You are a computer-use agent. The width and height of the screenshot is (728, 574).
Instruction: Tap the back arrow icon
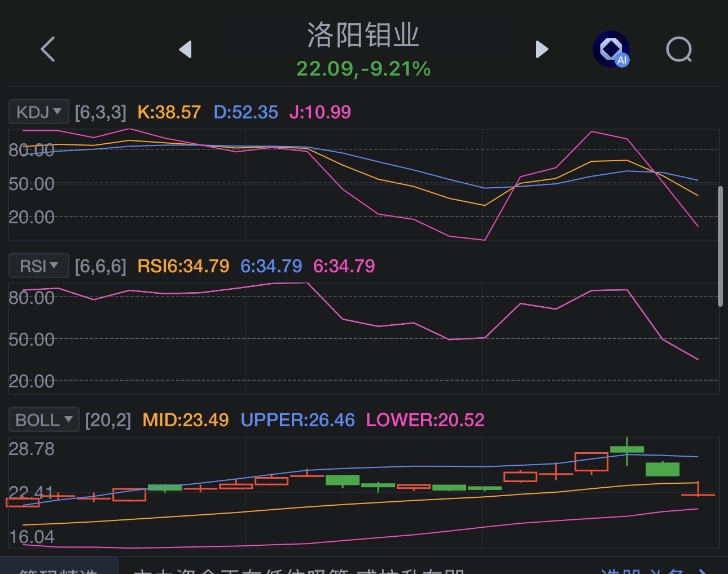coord(48,49)
